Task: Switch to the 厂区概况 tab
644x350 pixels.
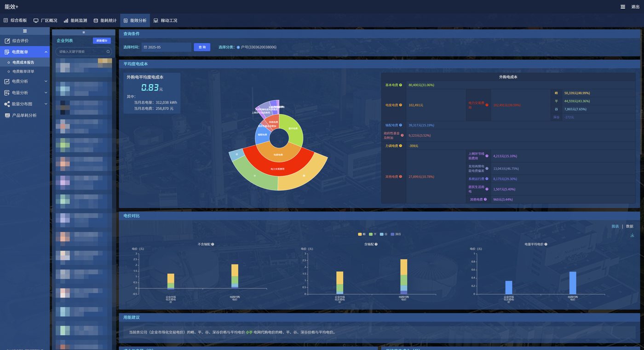Action: point(45,21)
